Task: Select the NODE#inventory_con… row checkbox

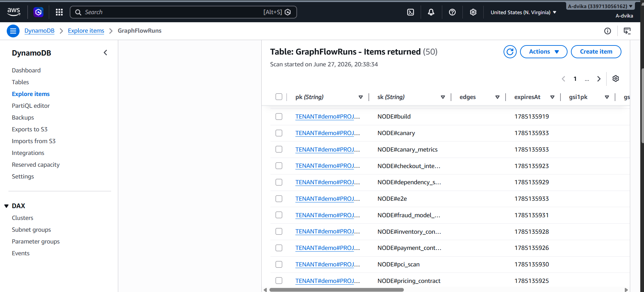Action: pyautogui.click(x=279, y=231)
